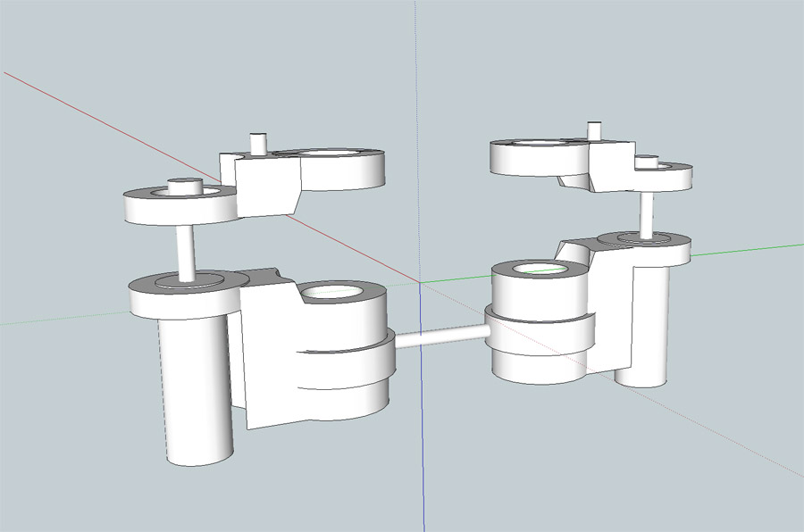Select the horizontal rod connecting both assemblies
The width and height of the screenshot is (804, 532).
440,337
